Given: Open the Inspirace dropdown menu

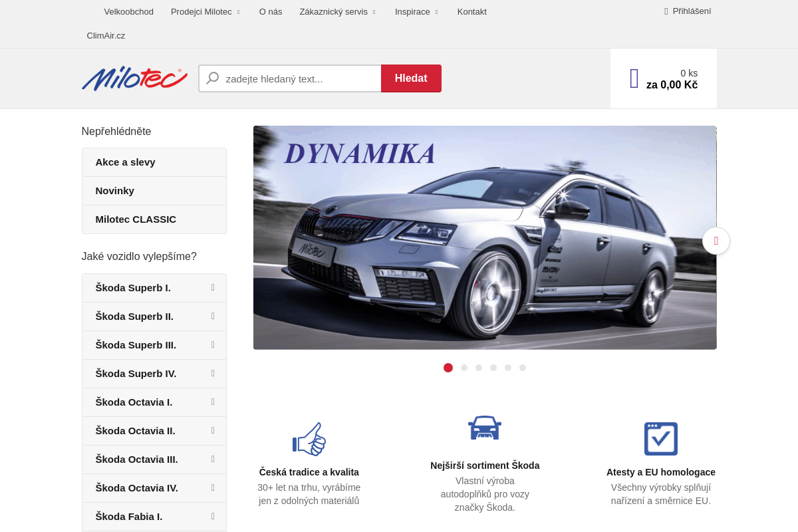Looking at the screenshot, I should coord(412,11).
